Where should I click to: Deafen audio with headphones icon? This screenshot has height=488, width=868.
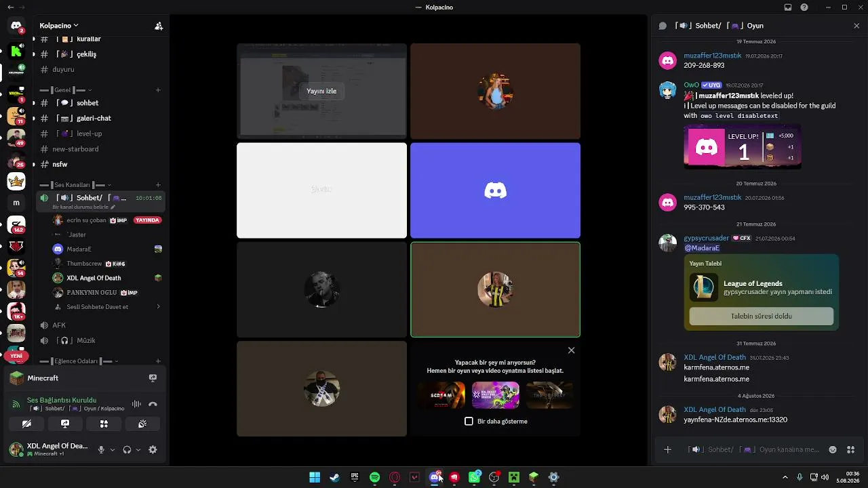click(127, 449)
